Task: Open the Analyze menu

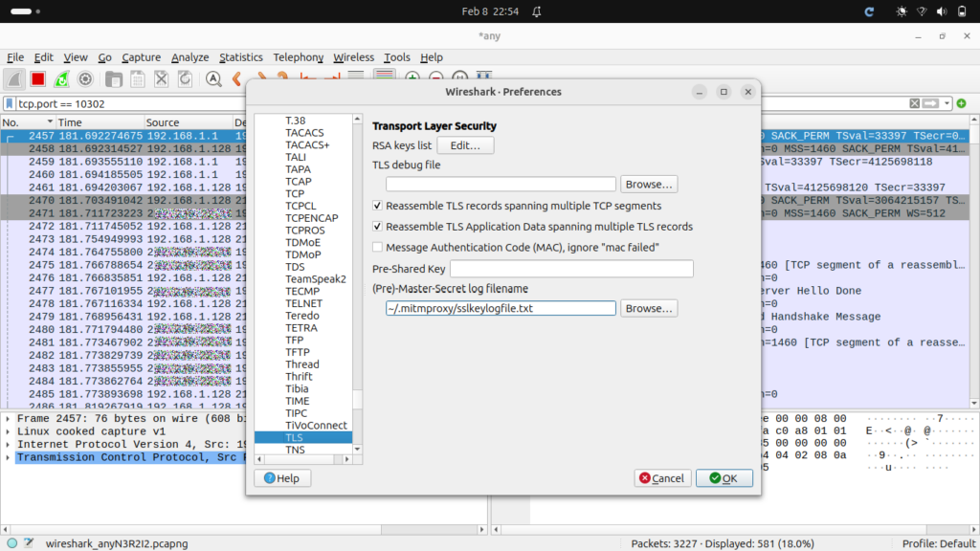Action: coord(190,57)
